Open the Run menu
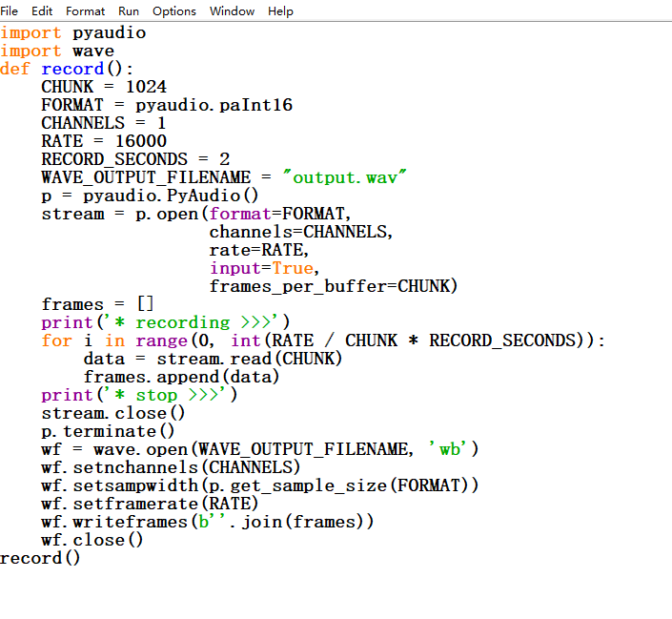672x619 pixels. pos(129,10)
